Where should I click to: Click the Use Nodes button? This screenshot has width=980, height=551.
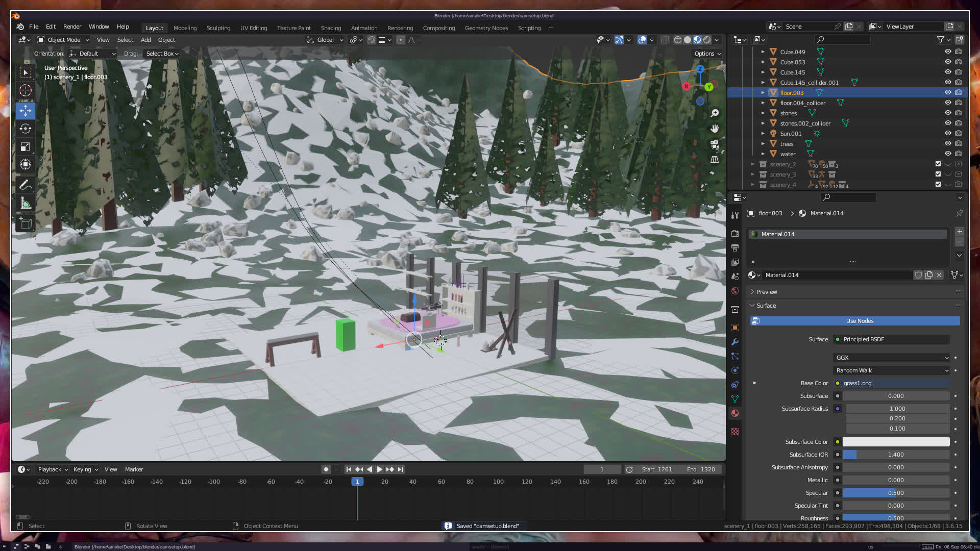click(x=860, y=321)
